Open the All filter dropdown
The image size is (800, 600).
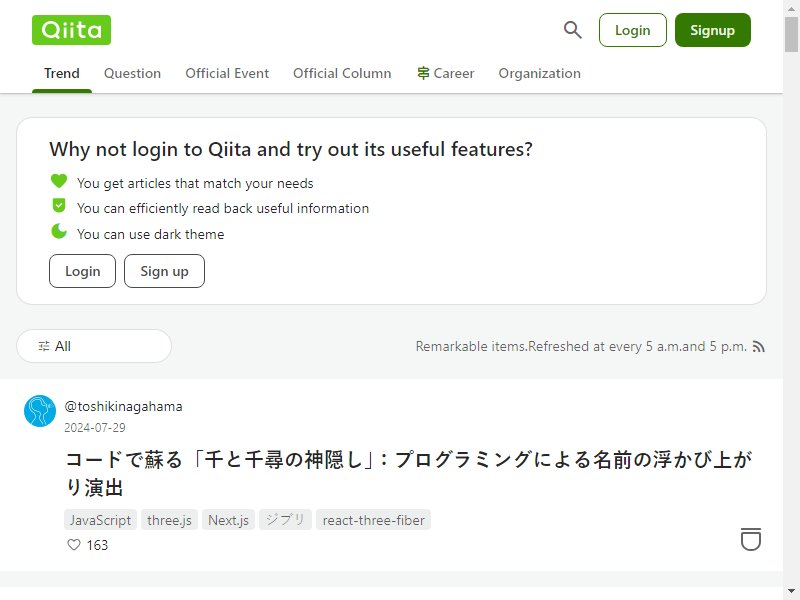[x=94, y=346]
